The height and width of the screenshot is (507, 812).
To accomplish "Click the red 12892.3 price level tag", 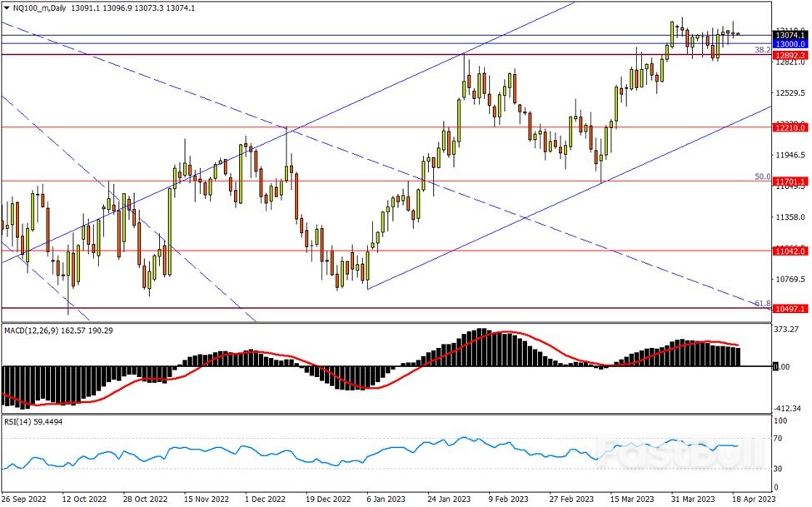I will pos(788,54).
